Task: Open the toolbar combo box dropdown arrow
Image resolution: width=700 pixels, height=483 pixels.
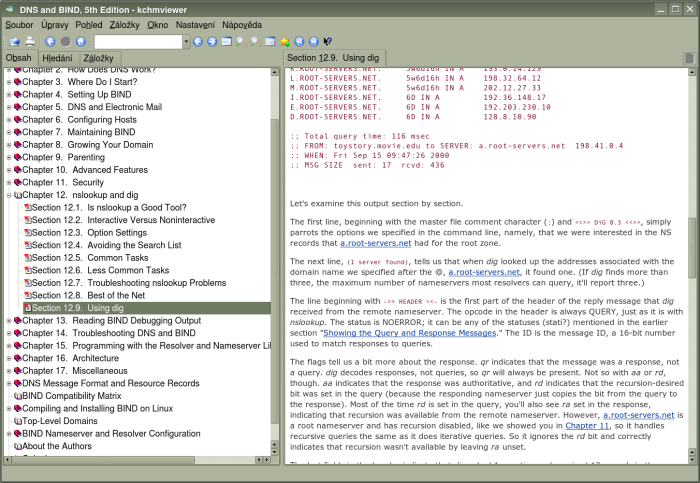Action: pyautogui.click(x=185, y=41)
